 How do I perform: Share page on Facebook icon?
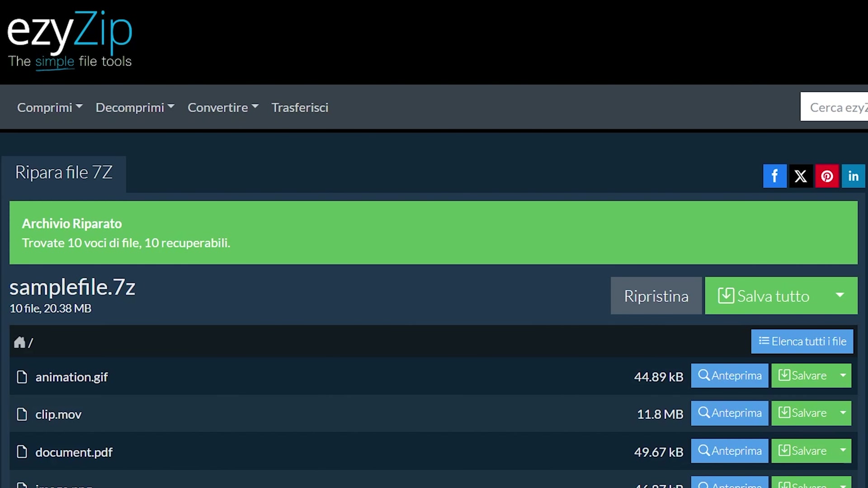coord(774,176)
